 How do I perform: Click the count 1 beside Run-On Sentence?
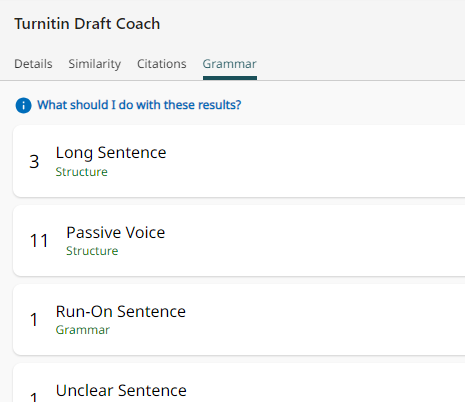(x=34, y=320)
